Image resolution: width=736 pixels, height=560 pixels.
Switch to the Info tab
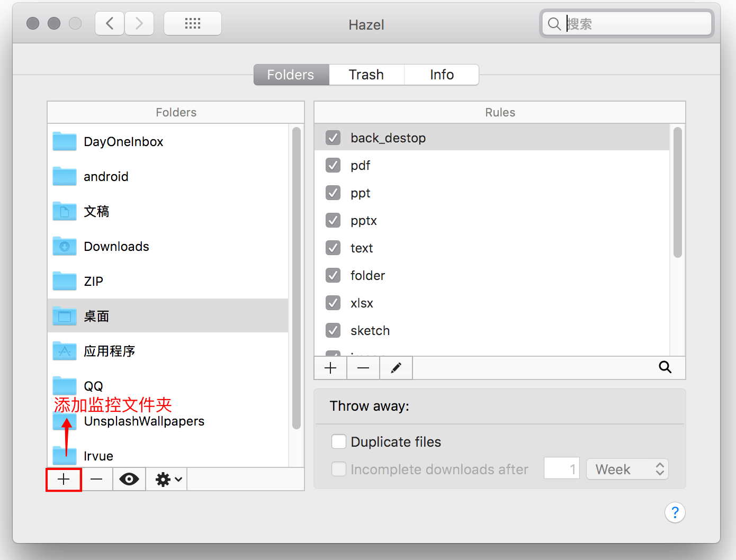[x=442, y=75]
